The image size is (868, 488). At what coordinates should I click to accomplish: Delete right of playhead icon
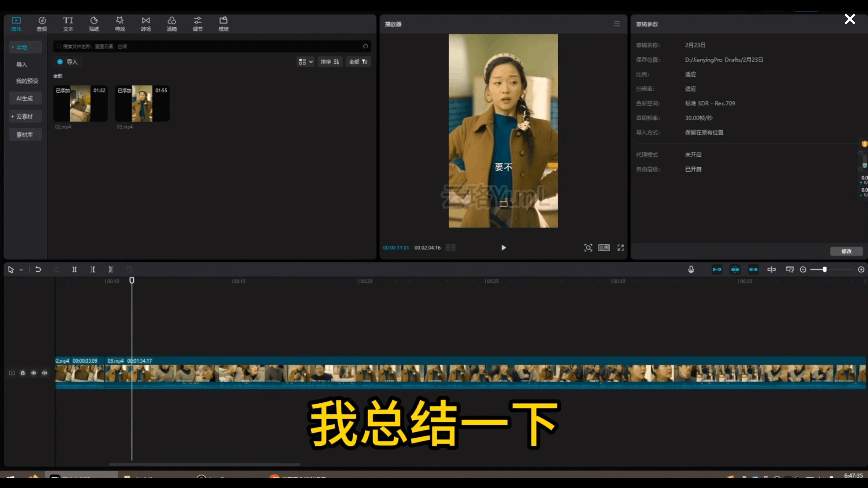click(111, 269)
